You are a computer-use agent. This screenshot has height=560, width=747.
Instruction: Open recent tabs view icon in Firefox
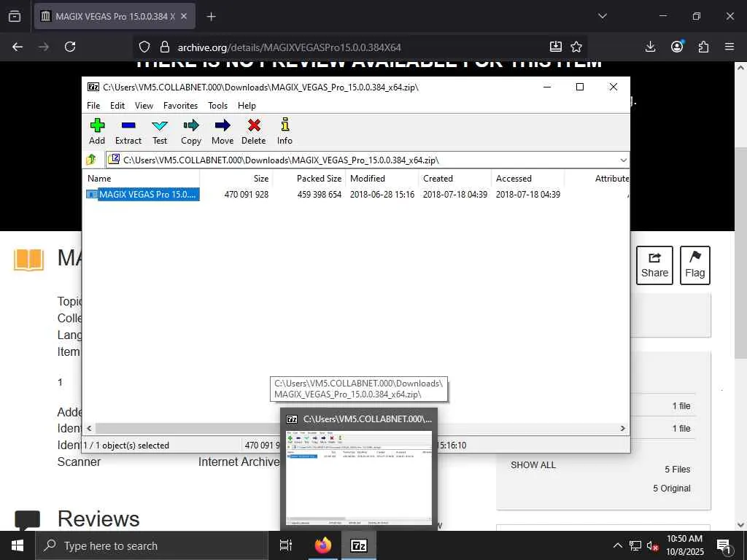point(15,16)
